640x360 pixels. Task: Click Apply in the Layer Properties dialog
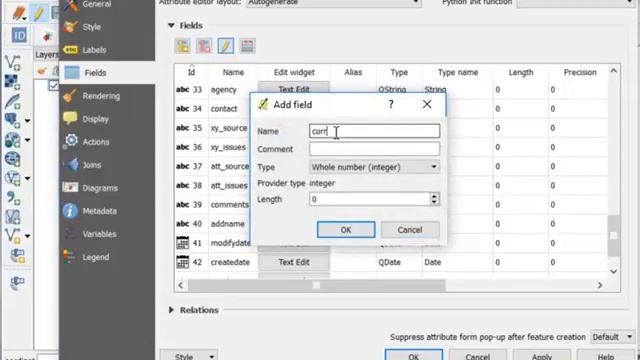coord(542,355)
